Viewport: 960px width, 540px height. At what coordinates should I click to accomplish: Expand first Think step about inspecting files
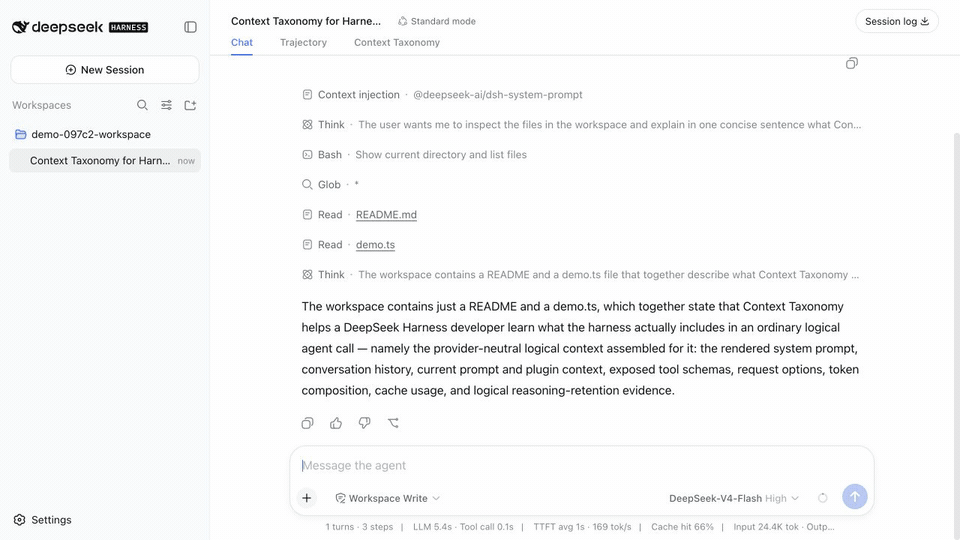point(581,124)
